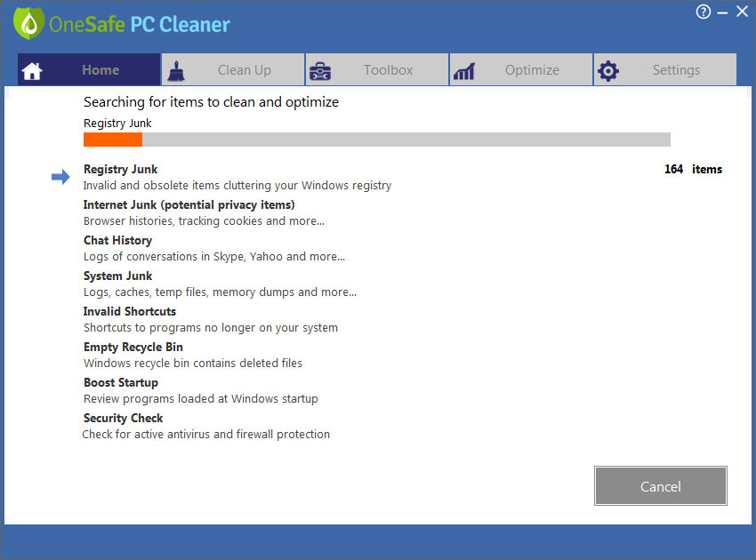Click the Invalid Shortcuts item
This screenshot has height=560, width=756.
click(x=130, y=311)
